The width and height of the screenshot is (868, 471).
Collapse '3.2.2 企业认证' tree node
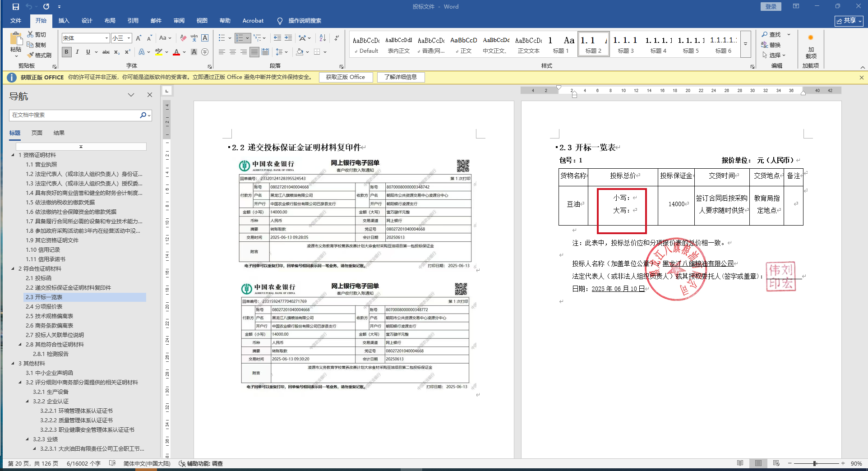tap(27, 401)
